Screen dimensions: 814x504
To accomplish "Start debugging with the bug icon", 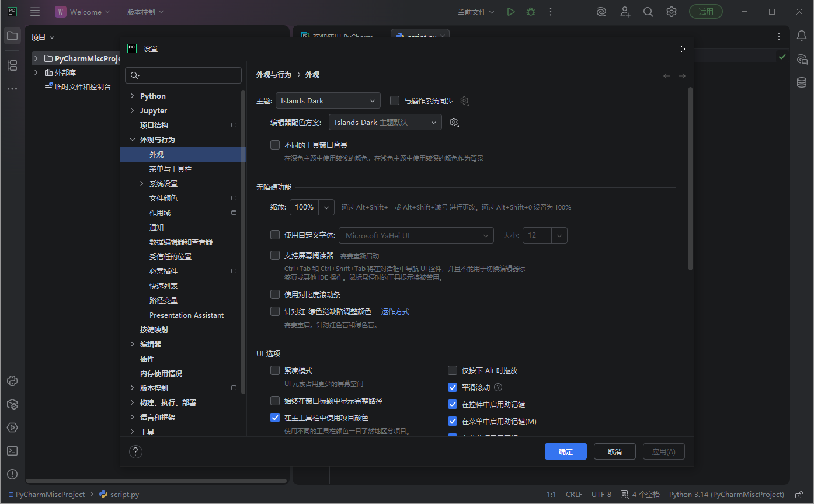I will click(530, 11).
